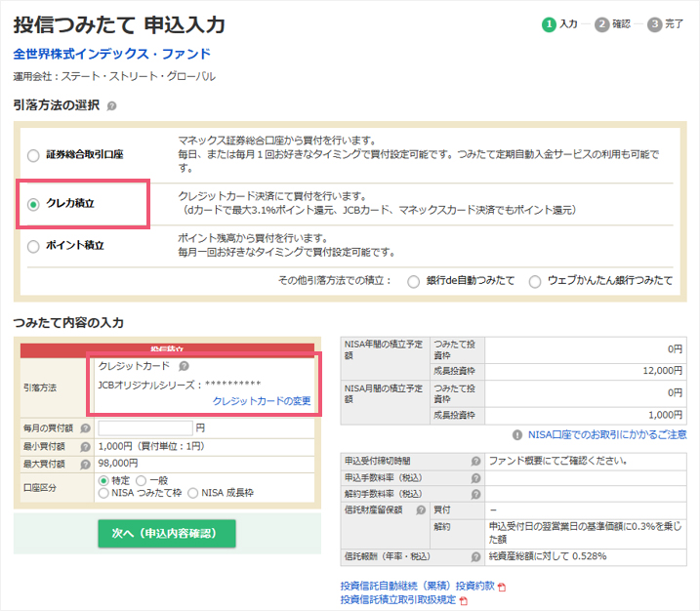Focus the 毎月の買付額 yen input field
Screen dimensions: 700x611
tap(145, 428)
